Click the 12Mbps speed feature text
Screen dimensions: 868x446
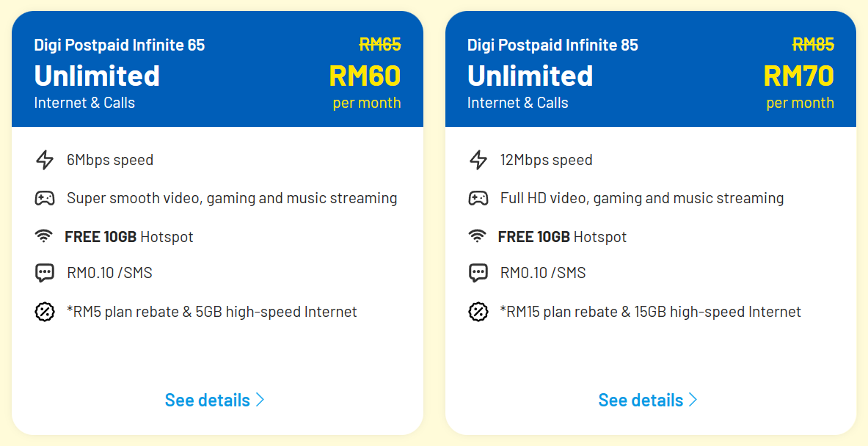coord(546,160)
